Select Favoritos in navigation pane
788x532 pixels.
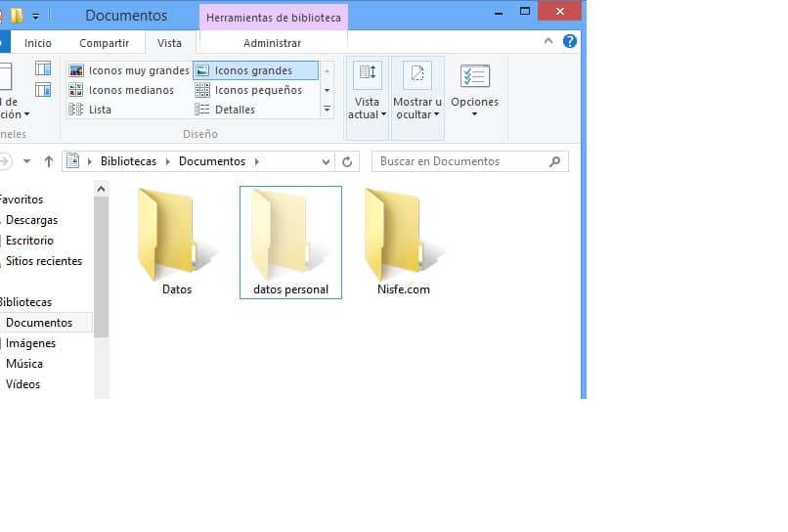[x=22, y=199]
